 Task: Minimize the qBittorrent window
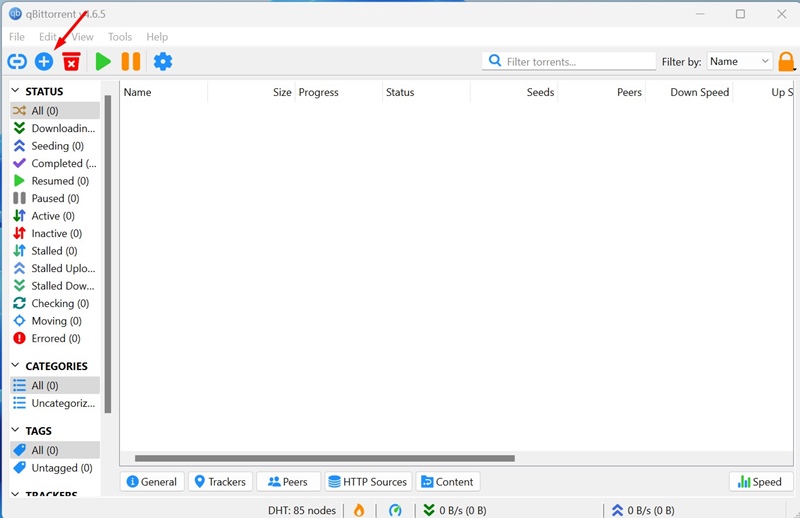700,14
